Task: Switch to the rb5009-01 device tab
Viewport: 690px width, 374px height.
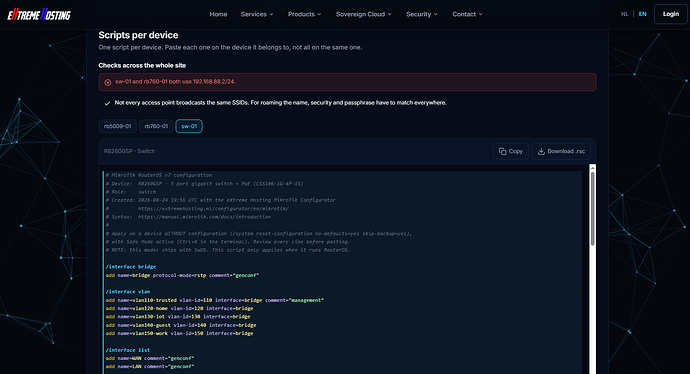Action: click(x=117, y=126)
